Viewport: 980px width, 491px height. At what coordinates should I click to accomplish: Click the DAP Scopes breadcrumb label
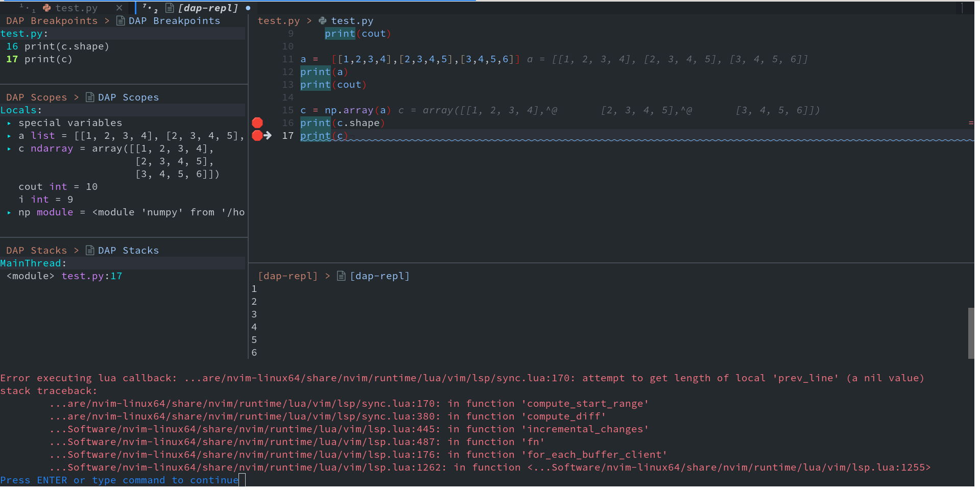point(36,97)
